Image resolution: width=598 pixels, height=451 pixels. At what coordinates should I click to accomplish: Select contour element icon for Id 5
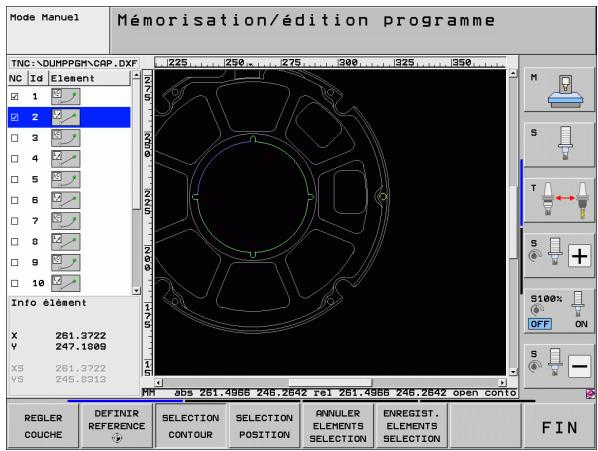click(66, 180)
